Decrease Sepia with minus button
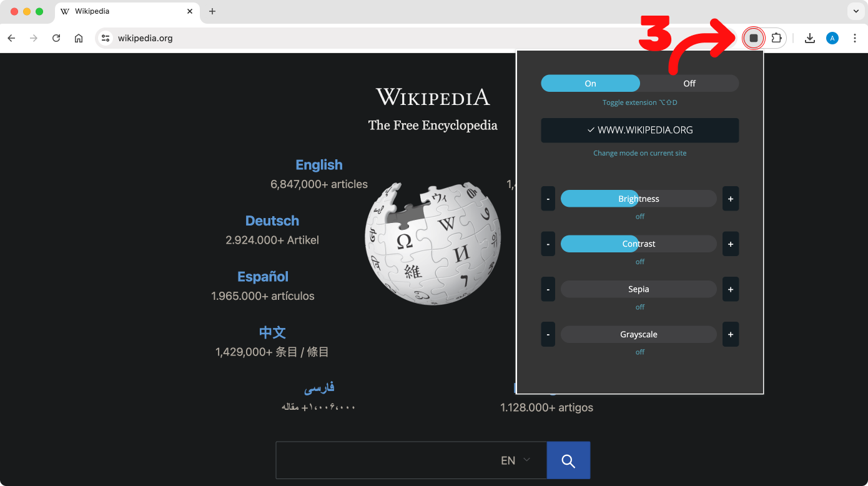The image size is (868, 486). coord(548,289)
